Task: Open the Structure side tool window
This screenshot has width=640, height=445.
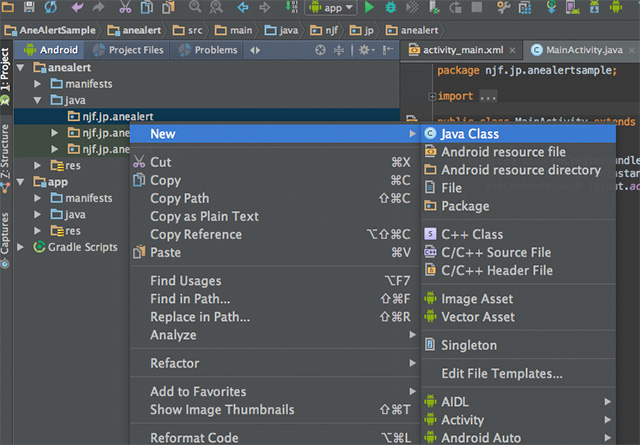Action: [5, 158]
